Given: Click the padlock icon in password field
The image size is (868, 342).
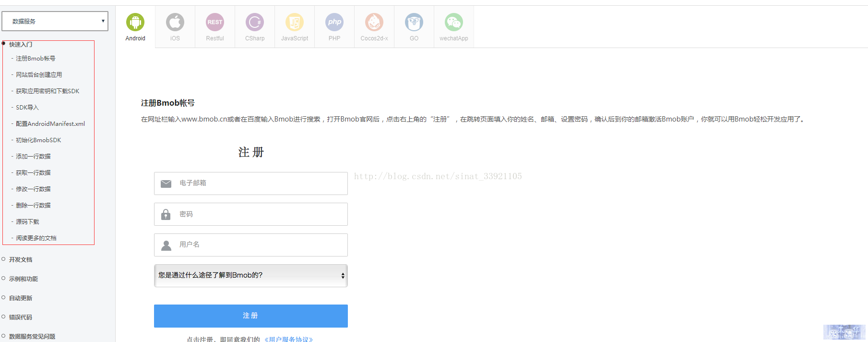Looking at the screenshot, I should tap(166, 214).
